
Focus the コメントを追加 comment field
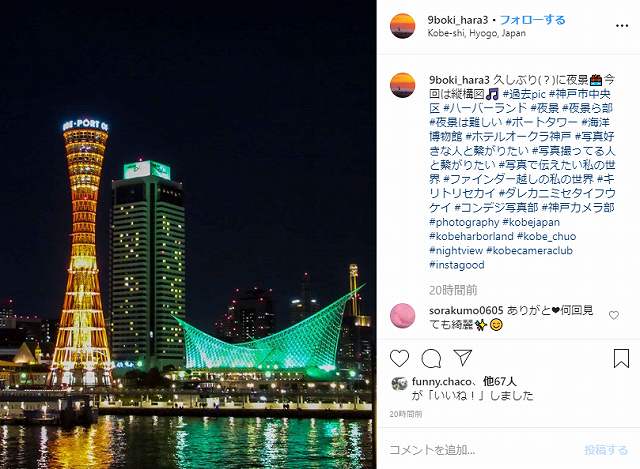482,450
